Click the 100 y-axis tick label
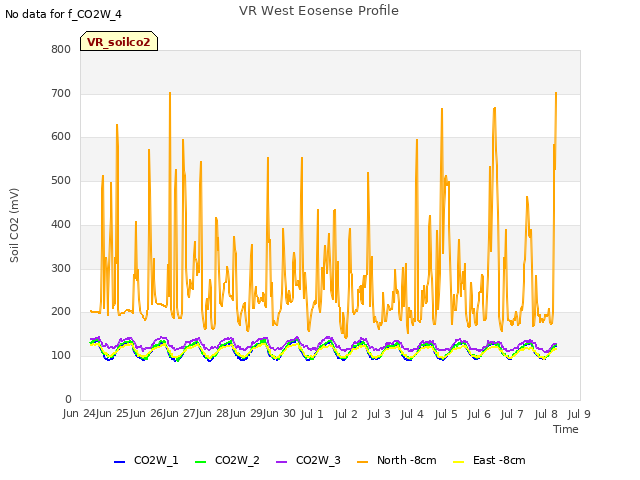 point(61,356)
